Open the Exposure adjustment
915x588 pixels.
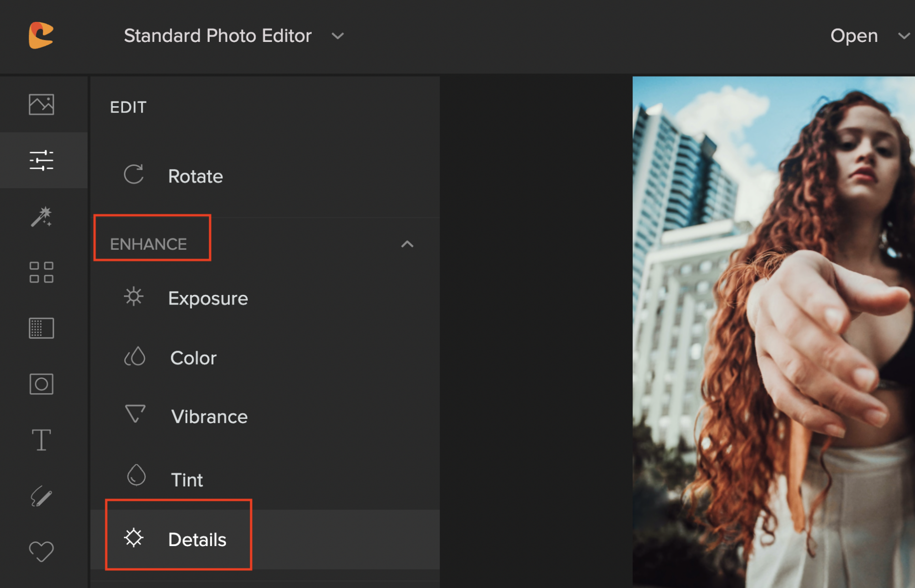(x=208, y=298)
